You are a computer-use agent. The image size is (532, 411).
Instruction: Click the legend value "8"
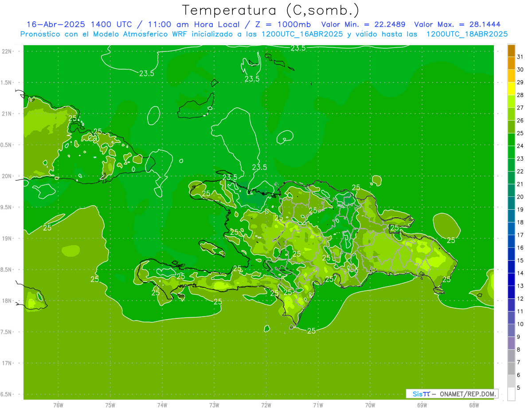coord(519,350)
